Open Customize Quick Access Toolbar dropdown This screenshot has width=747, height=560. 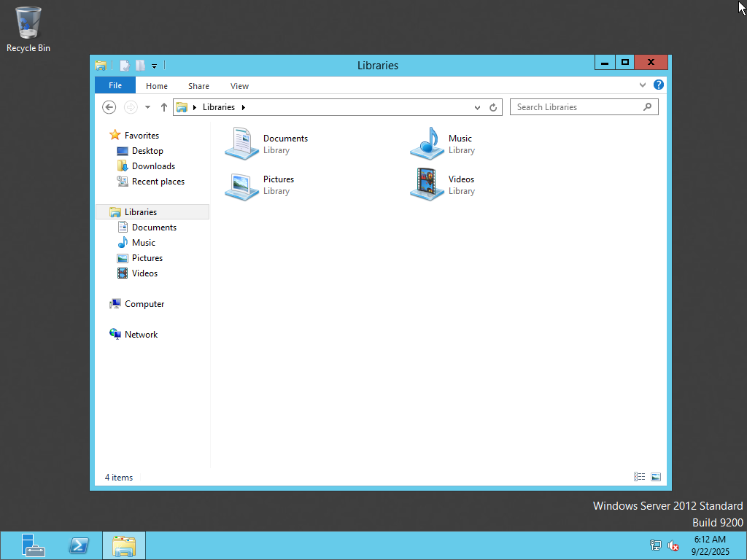tap(155, 66)
